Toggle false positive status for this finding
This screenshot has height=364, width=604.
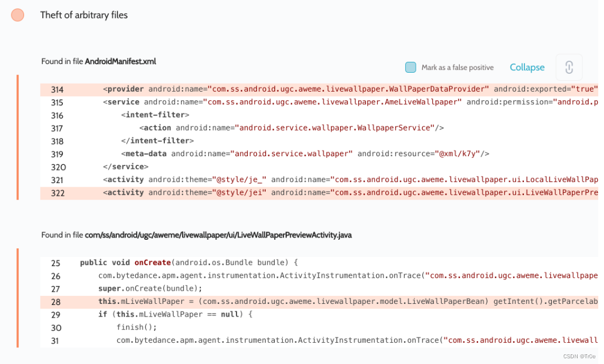[410, 67]
